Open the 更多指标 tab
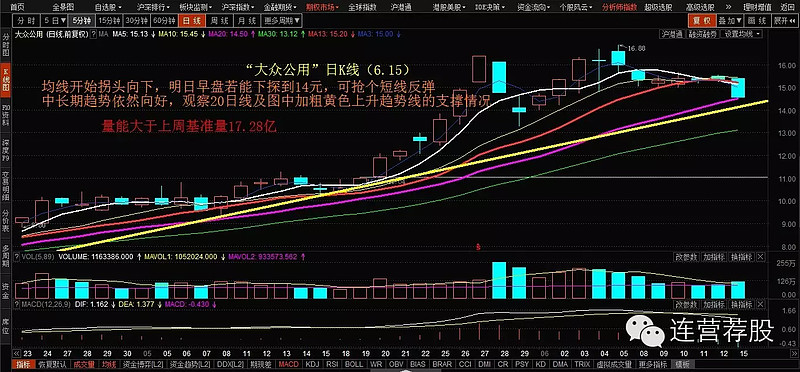800x372 pixels. tap(654, 364)
